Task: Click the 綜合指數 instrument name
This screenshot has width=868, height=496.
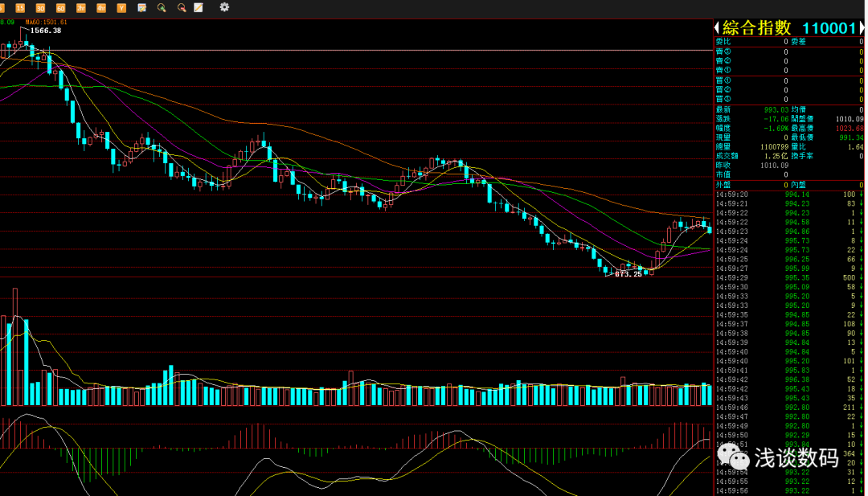Action: 757,27
